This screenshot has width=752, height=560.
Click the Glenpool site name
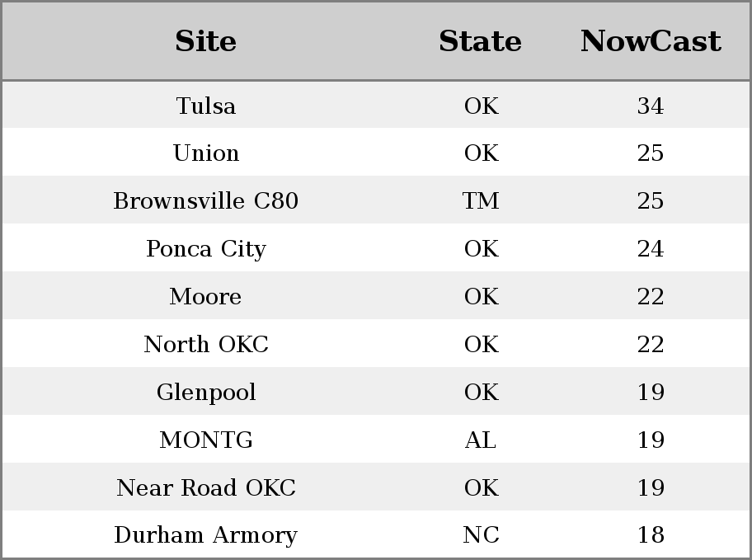click(x=206, y=392)
